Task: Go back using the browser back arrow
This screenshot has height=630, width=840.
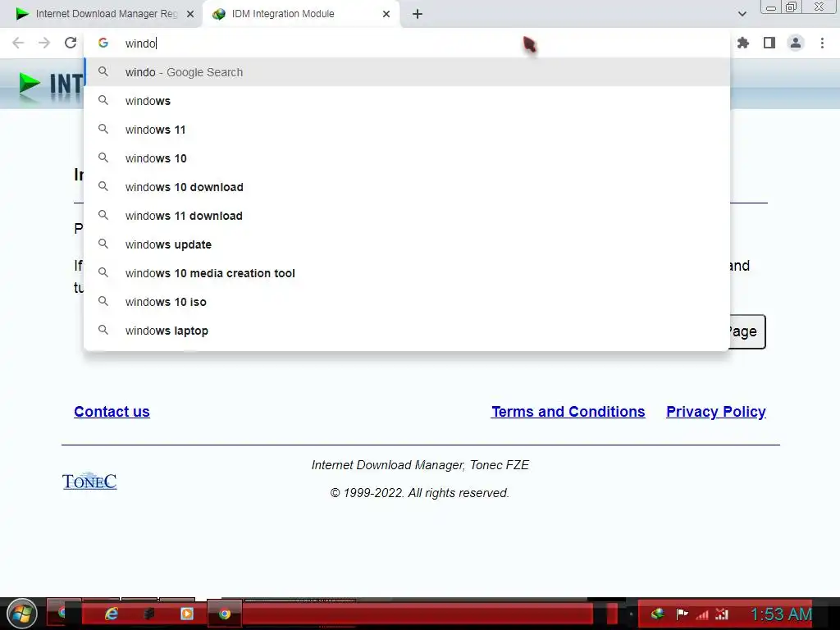Action: 18,43
